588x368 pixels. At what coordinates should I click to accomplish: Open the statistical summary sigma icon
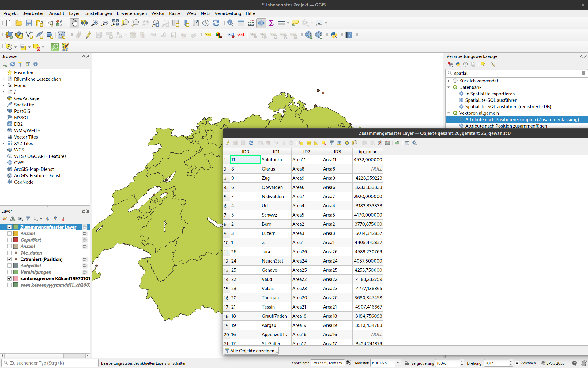click(x=271, y=23)
